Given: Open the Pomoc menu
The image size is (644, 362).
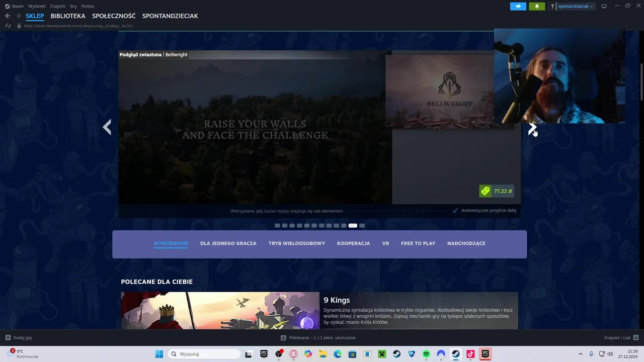Looking at the screenshot, I should (88, 6).
